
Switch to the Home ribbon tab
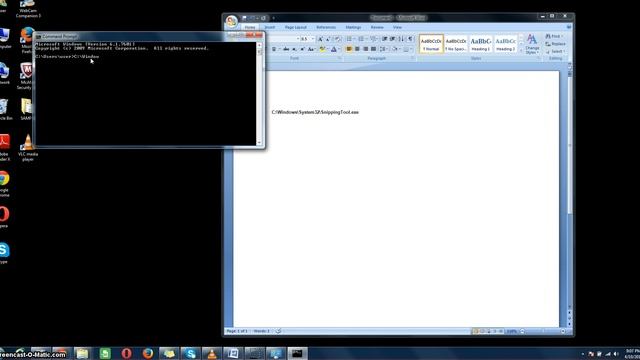[250, 27]
